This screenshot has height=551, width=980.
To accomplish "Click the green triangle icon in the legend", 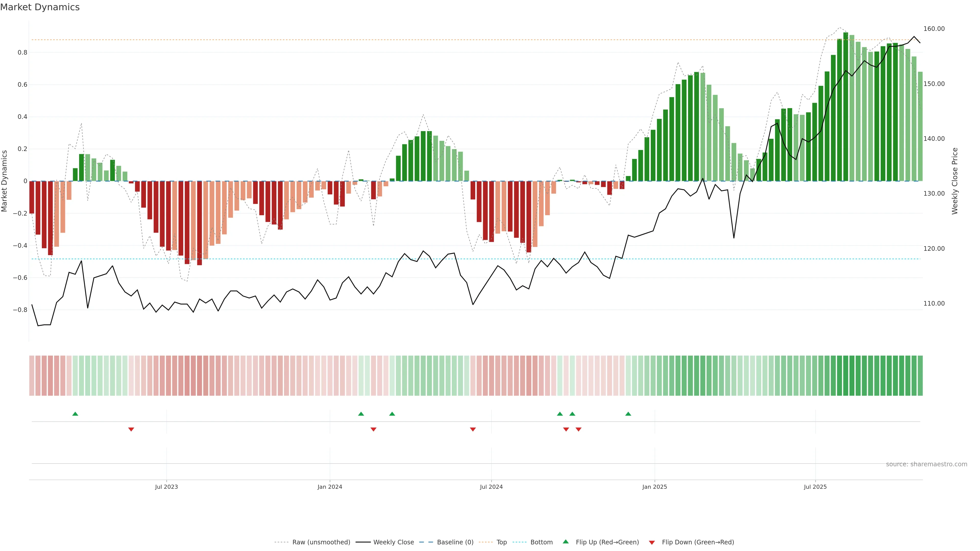I will 566,542.
